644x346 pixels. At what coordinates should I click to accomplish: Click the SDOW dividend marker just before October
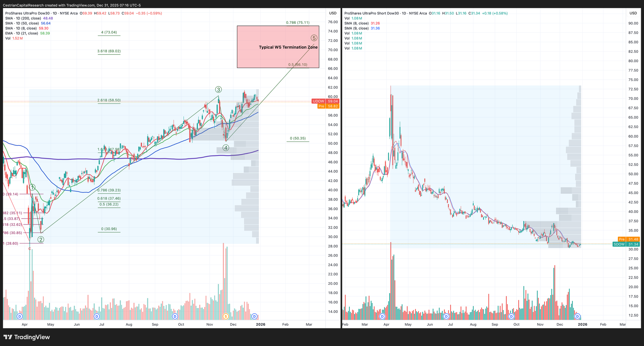[x=511, y=316]
